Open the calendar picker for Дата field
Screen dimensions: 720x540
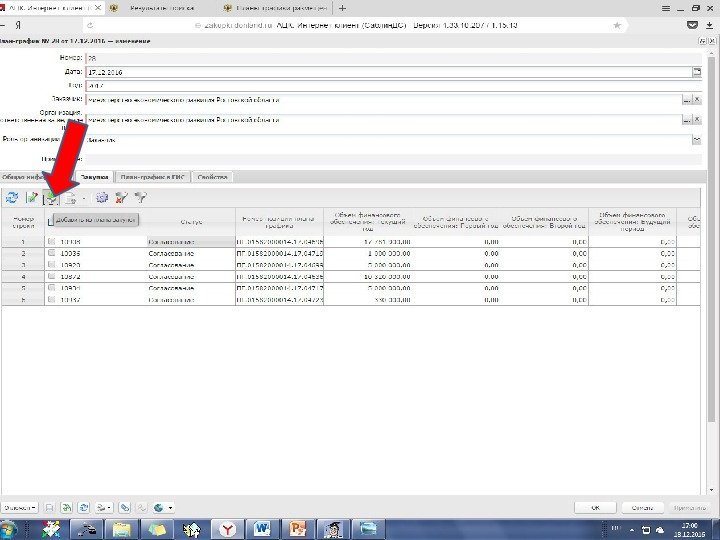click(x=697, y=72)
